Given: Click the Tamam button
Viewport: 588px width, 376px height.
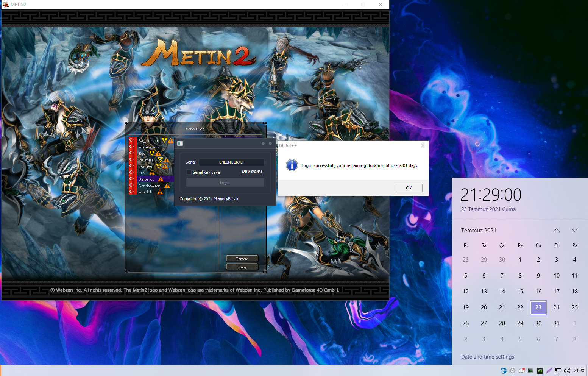Looking at the screenshot, I should pyautogui.click(x=242, y=259).
